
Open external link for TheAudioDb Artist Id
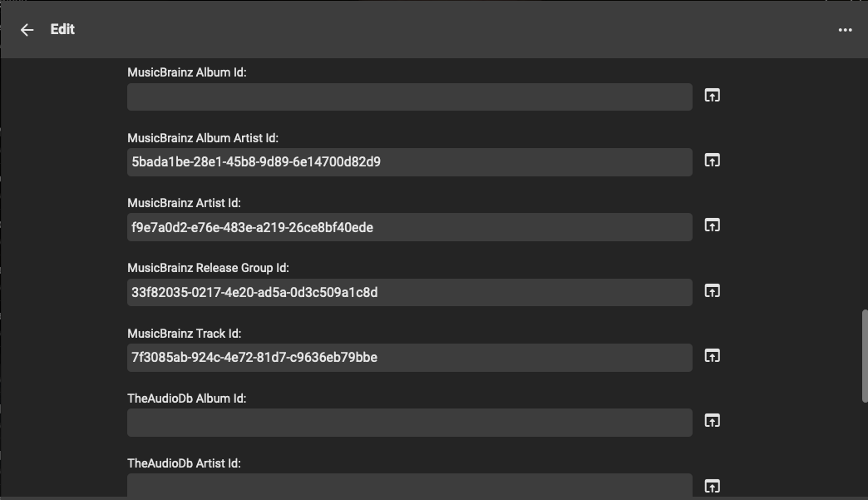pyautogui.click(x=712, y=486)
